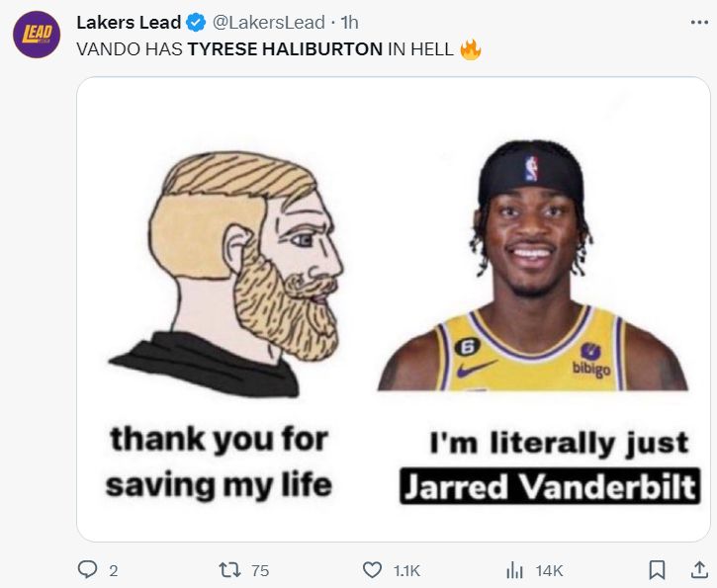Open the @LakersLead handle link

[269, 22]
